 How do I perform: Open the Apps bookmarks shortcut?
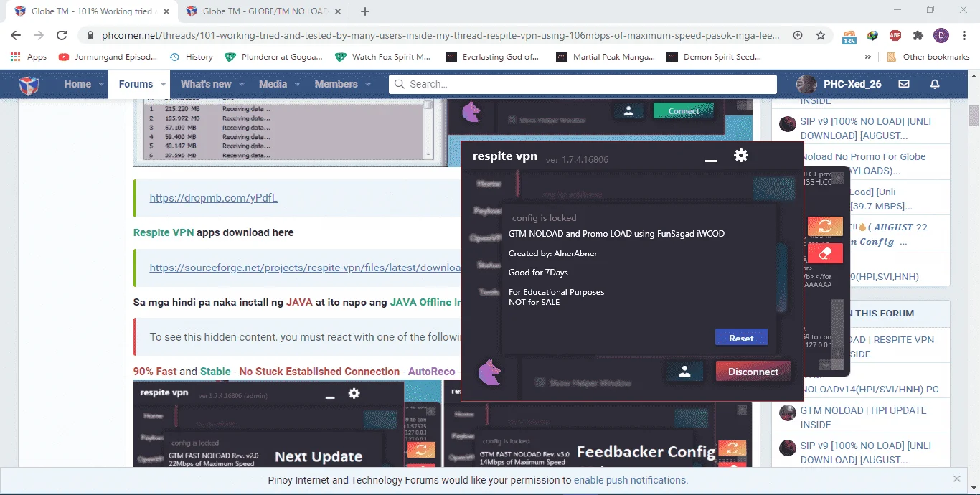coord(29,57)
